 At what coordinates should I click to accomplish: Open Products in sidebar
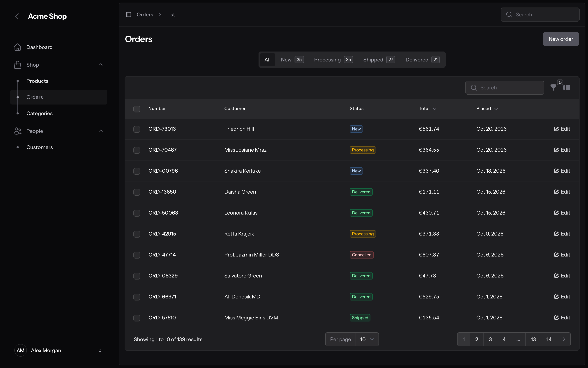[x=59, y=81]
